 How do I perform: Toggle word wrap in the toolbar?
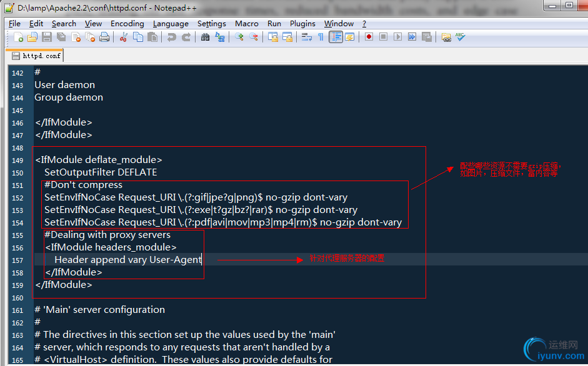pos(307,37)
